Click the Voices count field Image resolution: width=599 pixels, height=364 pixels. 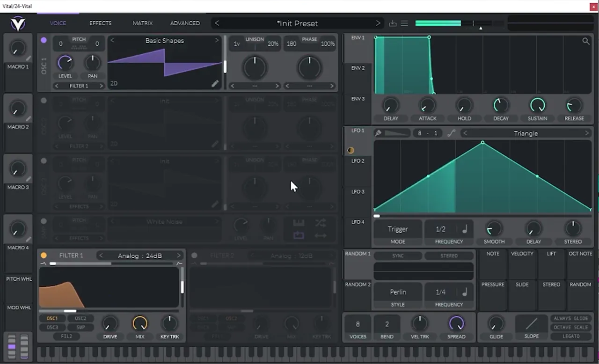pos(358,324)
